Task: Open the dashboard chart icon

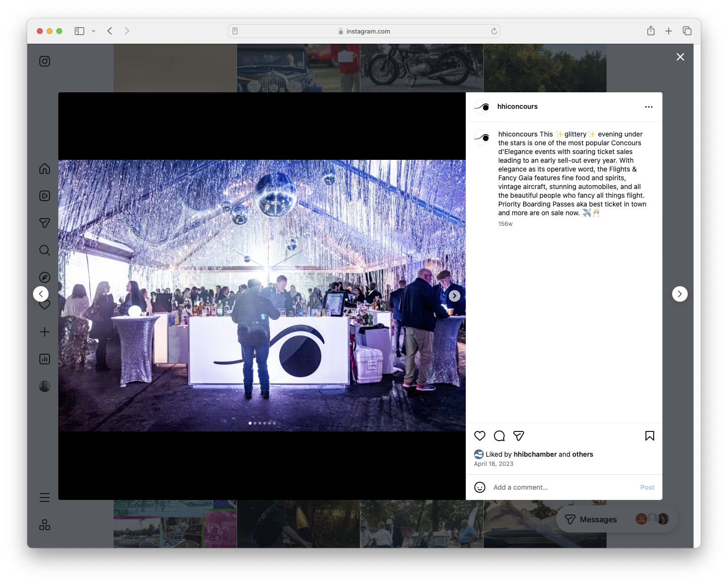Action: (44, 359)
